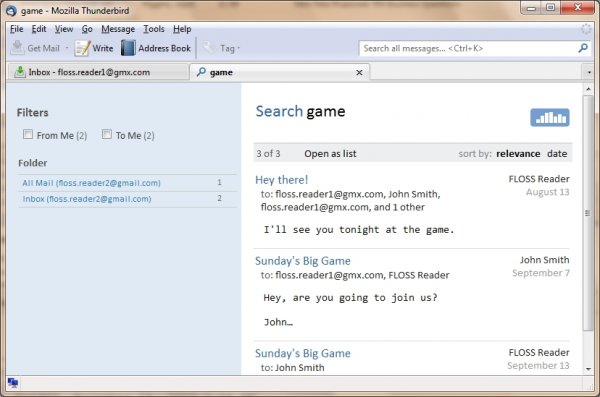Image resolution: width=600 pixels, height=397 pixels.
Task: Open the View menu
Action: tap(64, 29)
